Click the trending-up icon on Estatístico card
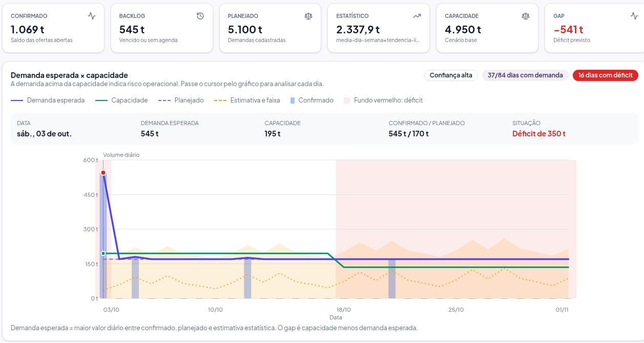644x343 pixels. (417, 16)
